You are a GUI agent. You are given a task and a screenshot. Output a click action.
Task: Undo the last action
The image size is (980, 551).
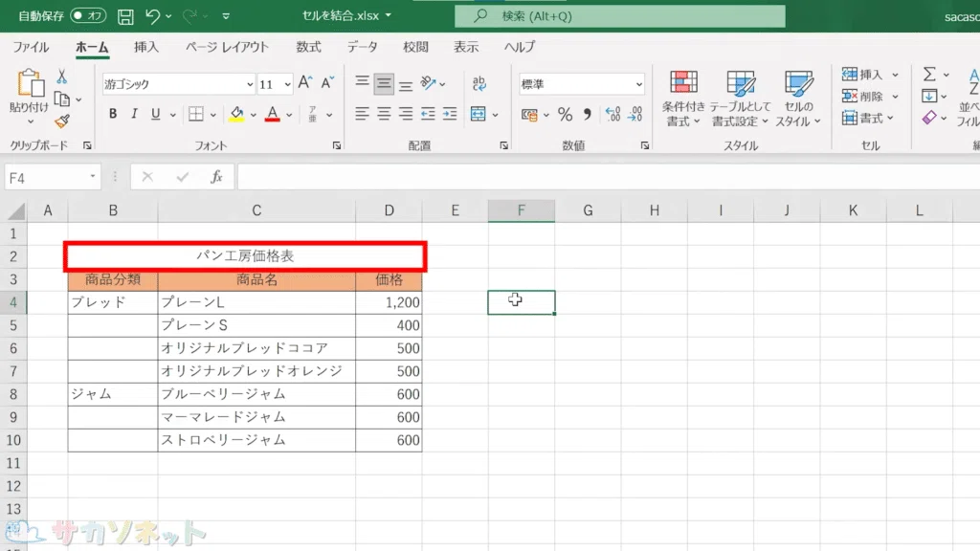point(152,16)
